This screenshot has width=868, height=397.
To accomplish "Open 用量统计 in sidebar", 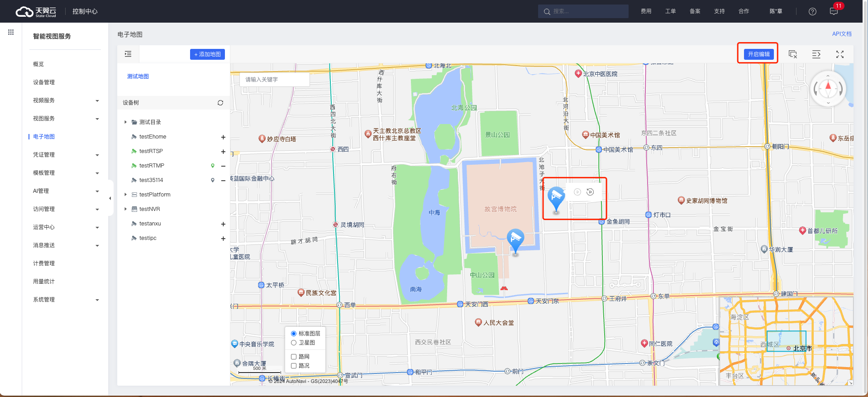I will [x=44, y=282].
